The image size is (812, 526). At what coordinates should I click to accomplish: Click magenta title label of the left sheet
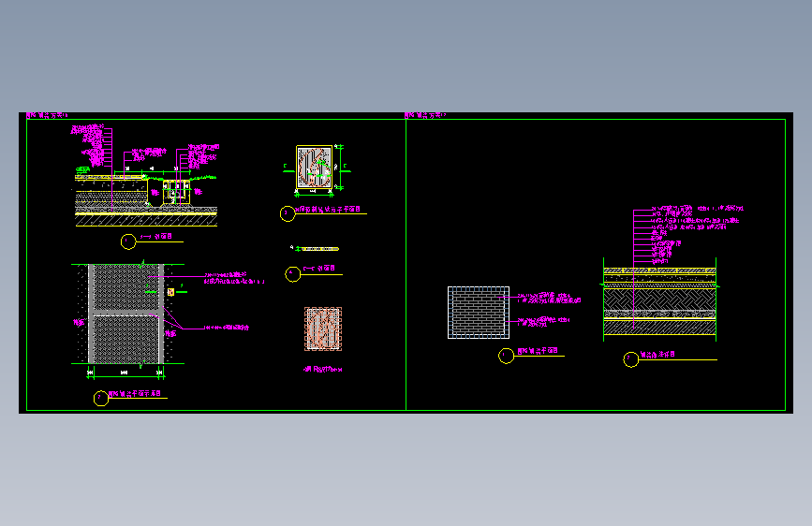point(47,115)
